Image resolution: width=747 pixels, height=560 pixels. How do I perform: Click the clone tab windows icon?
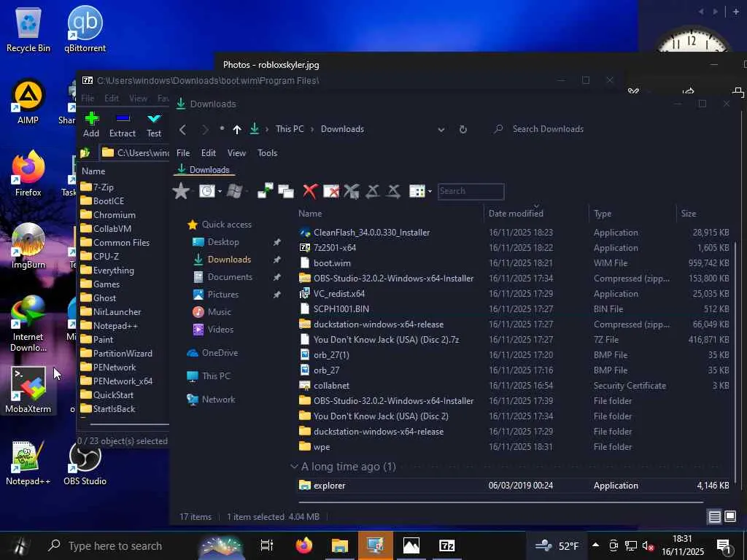pos(286,191)
